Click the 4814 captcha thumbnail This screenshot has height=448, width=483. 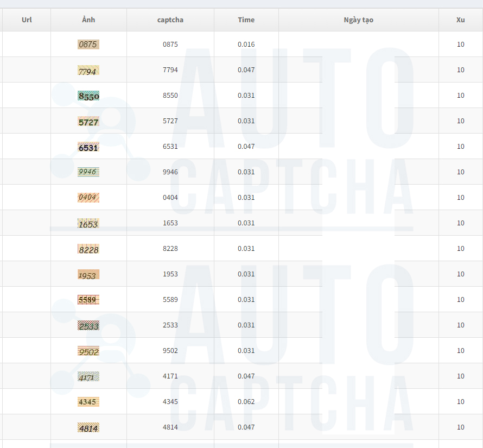pos(88,427)
